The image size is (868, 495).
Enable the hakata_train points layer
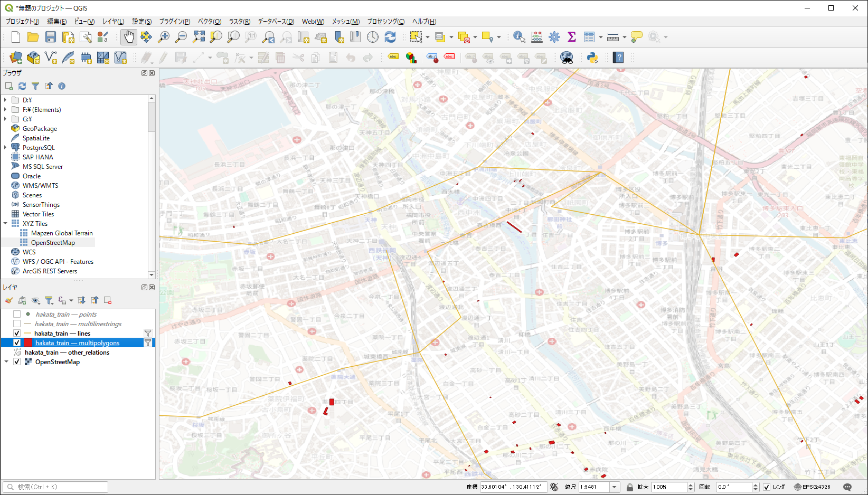tap(17, 315)
